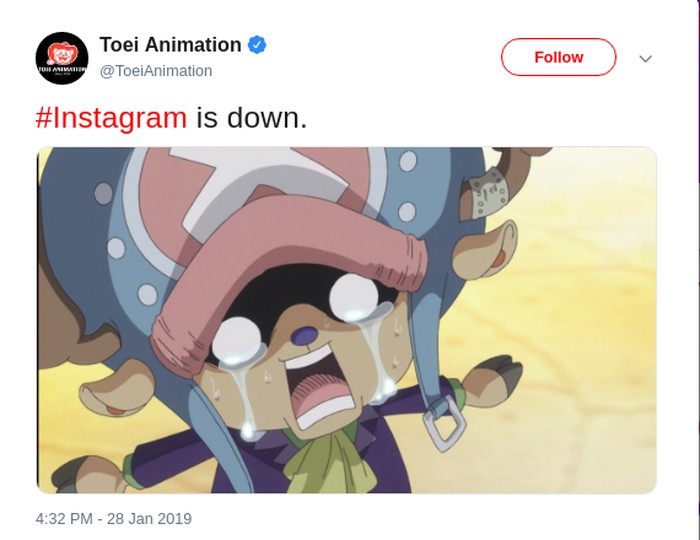The height and width of the screenshot is (540, 700).
Task: Open the crying Chopper image
Action: coord(346,320)
